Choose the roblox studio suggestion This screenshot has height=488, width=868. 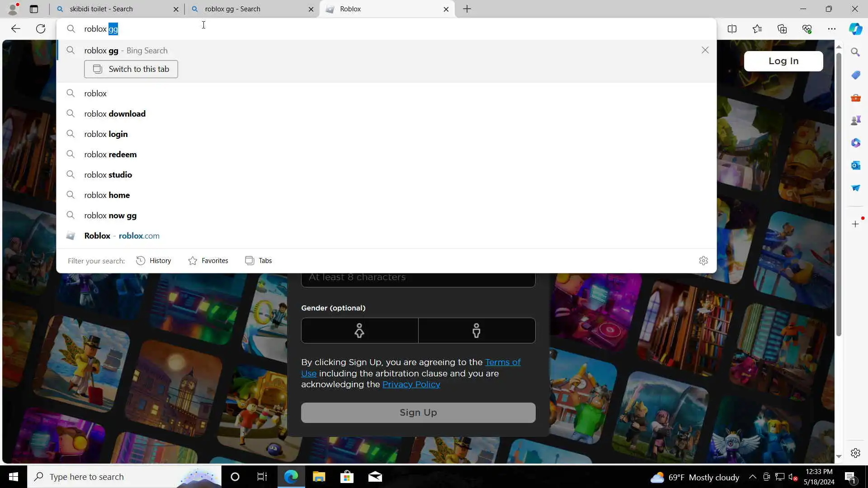[x=108, y=175]
